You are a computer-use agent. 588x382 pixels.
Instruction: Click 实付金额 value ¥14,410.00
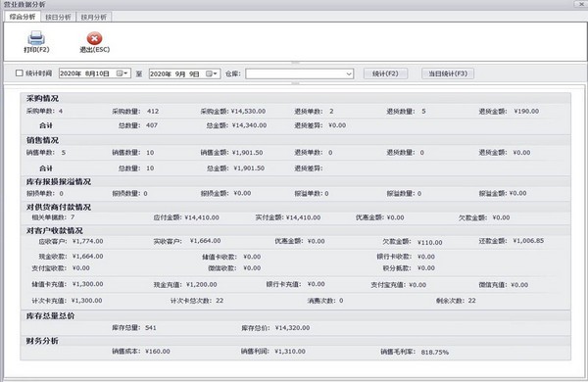point(303,217)
